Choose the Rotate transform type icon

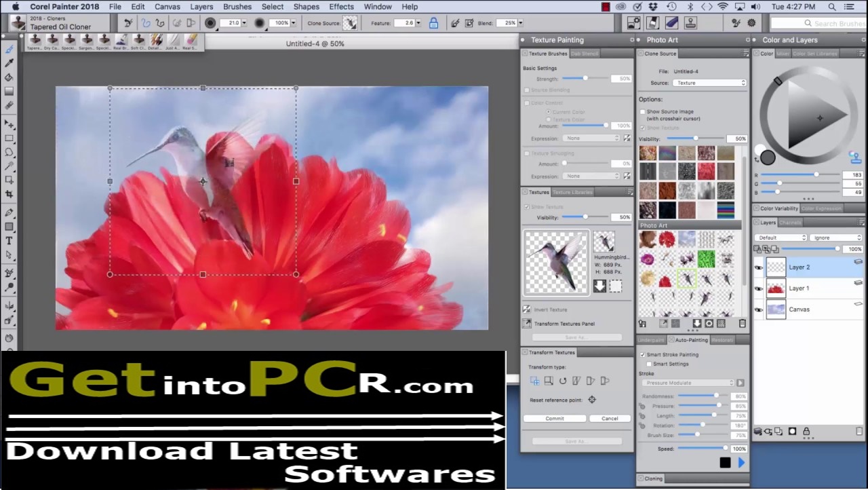[563, 381]
